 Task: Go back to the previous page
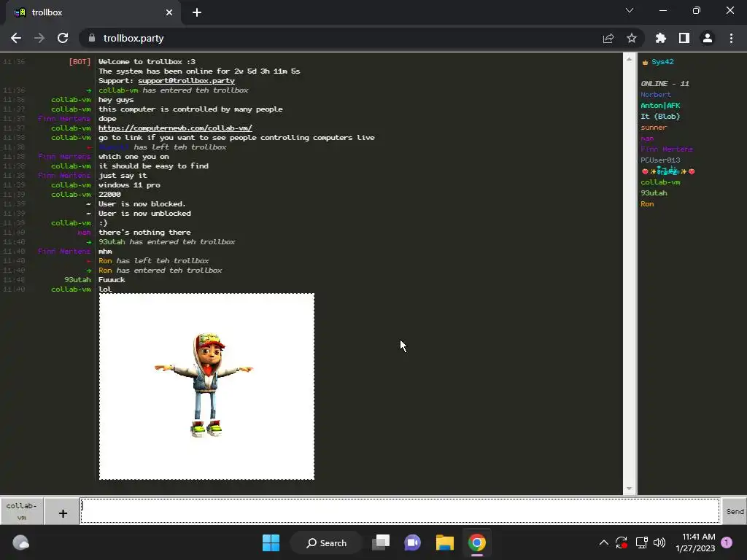pyautogui.click(x=16, y=38)
